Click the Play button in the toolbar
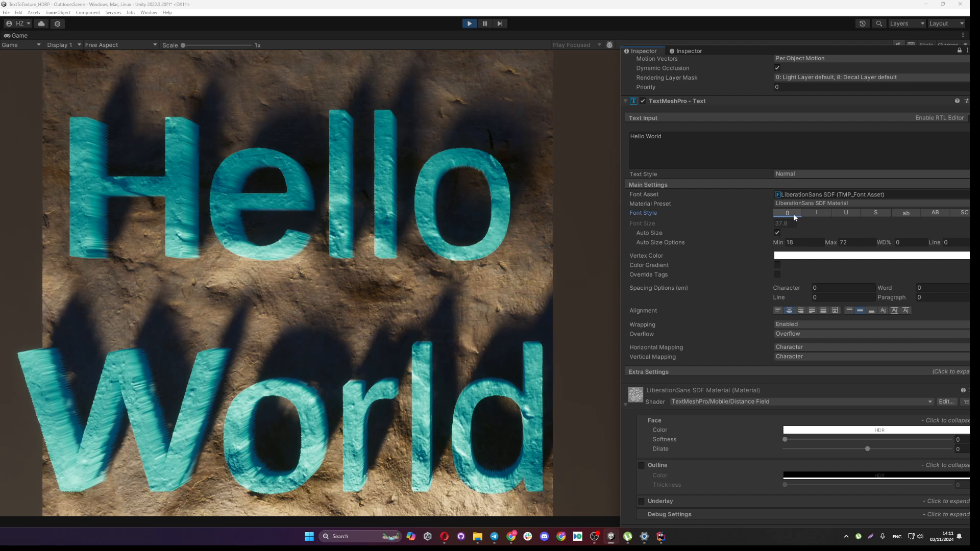 (469, 23)
